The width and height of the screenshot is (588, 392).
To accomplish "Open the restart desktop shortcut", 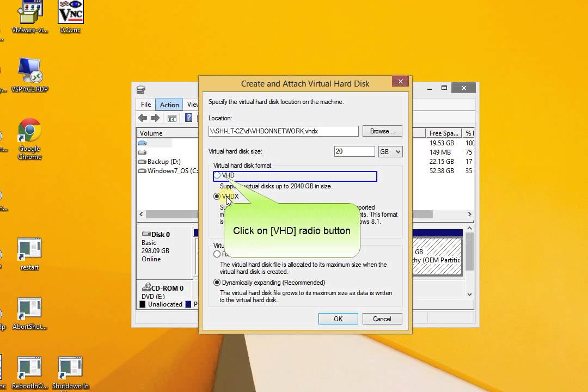I will tap(29, 254).
